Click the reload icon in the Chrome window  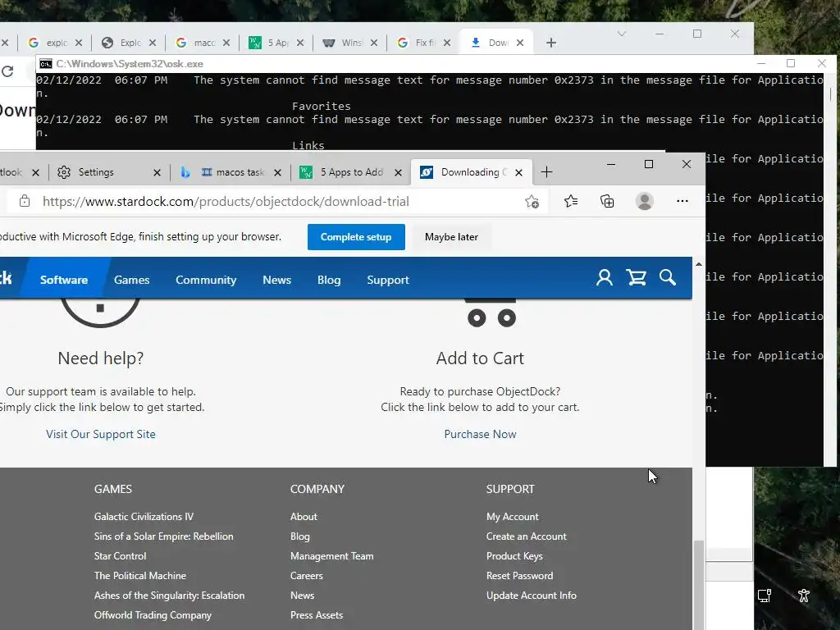pyautogui.click(x=7, y=71)
